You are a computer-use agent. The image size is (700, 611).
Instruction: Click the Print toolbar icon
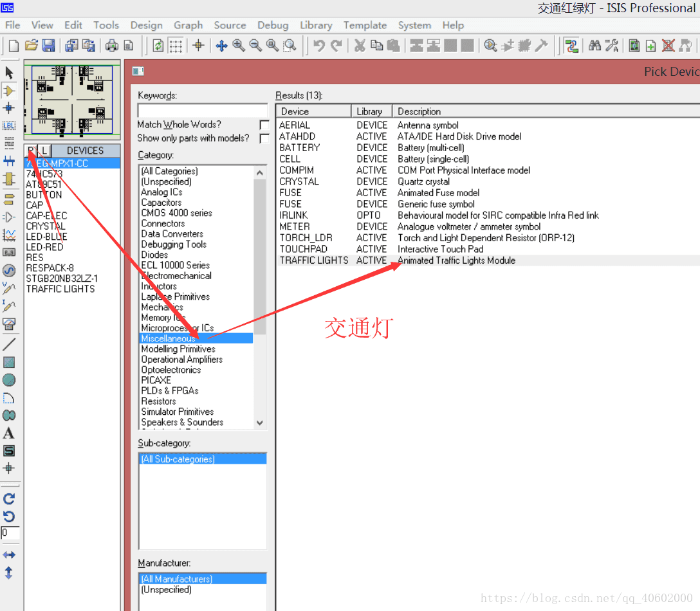pos(111,46)
